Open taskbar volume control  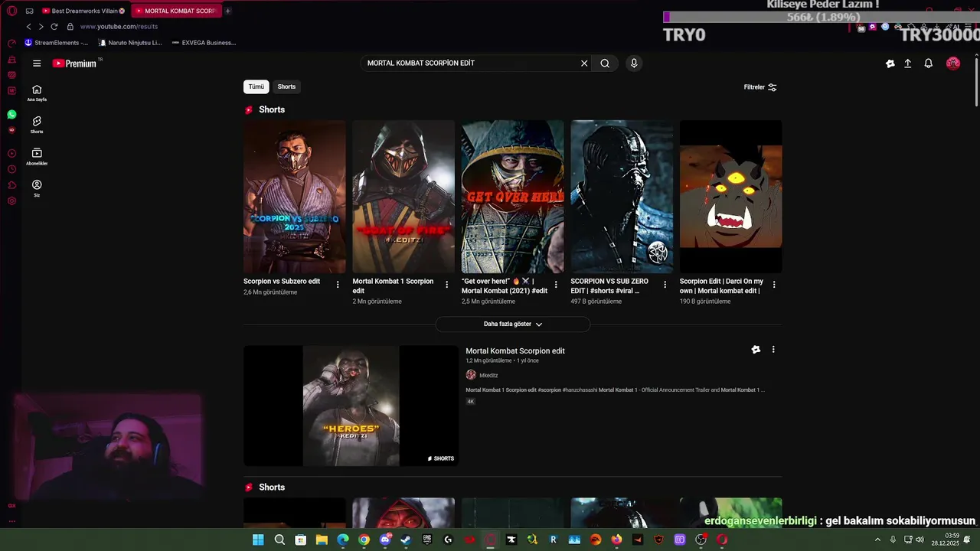[920, 540]
